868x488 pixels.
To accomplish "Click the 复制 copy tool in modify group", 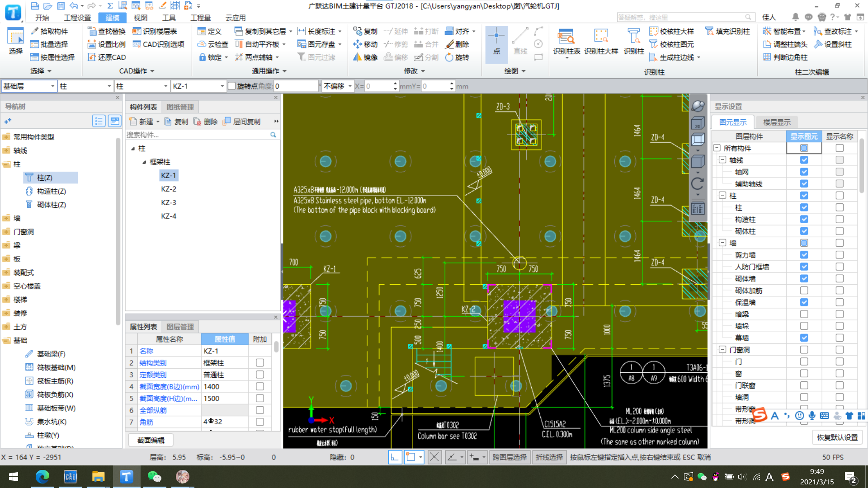I will tap(365, 31).
